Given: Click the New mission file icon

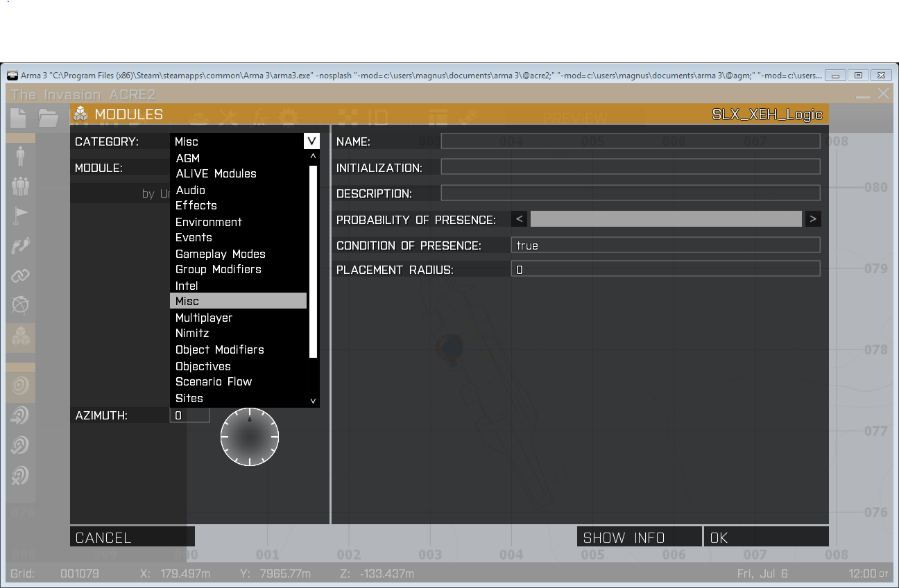Looking at the screenshot, I should 18,117.
